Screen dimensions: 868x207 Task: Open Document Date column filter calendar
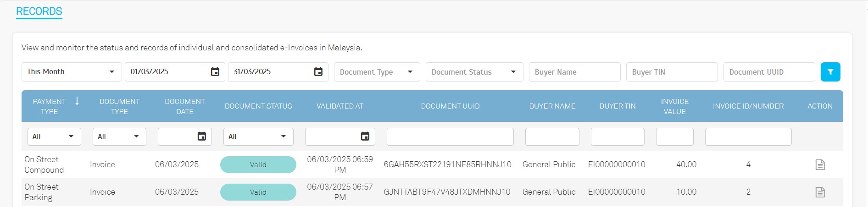click(x=201, y=136)
